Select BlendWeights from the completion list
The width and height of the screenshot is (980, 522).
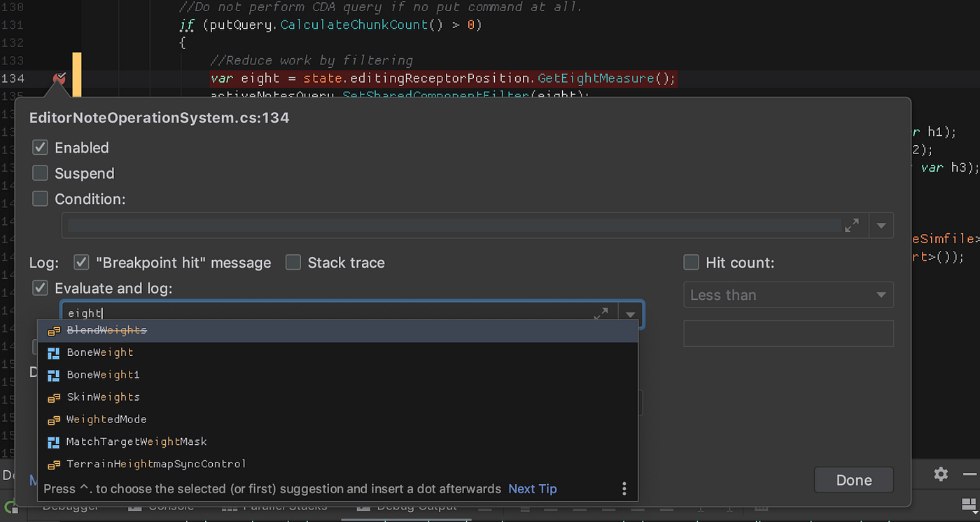(x=106, y=329)
